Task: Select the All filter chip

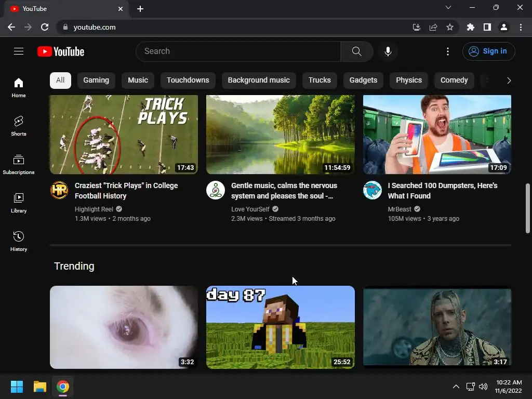Action: click(60, 81)
